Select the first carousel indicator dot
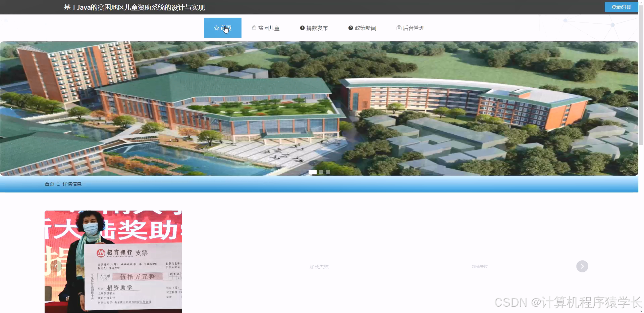This screenshot has height=313, width=644. coord(313,172)
